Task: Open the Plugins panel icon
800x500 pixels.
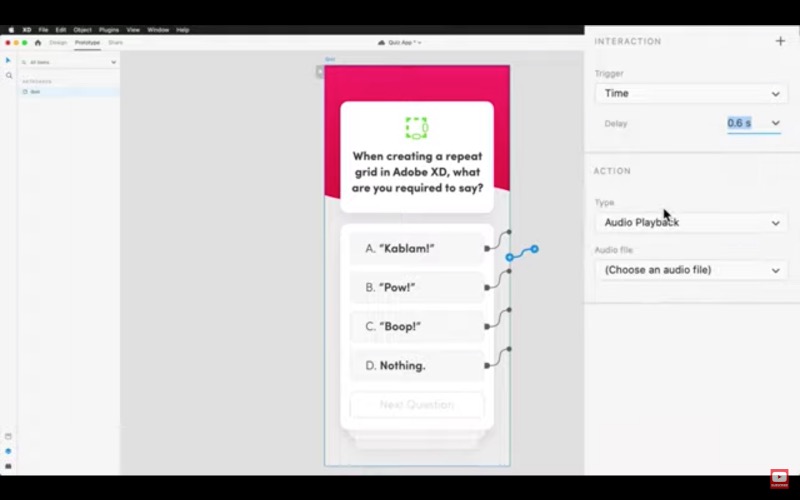Action: click(x=8, y=466)
